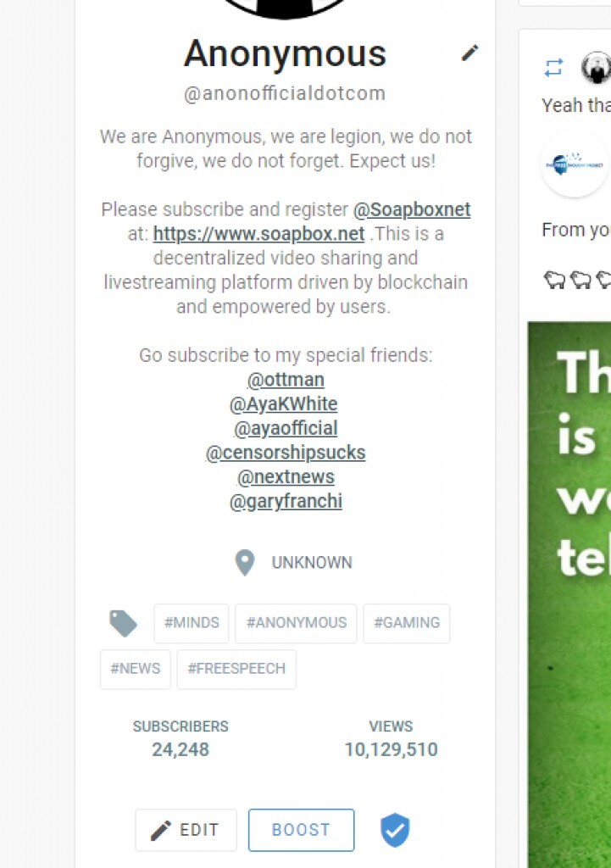Viewport: 611px width, 868px height.
Task: Select the #FREESPEECH hashtag
Action: pos(236,670)
